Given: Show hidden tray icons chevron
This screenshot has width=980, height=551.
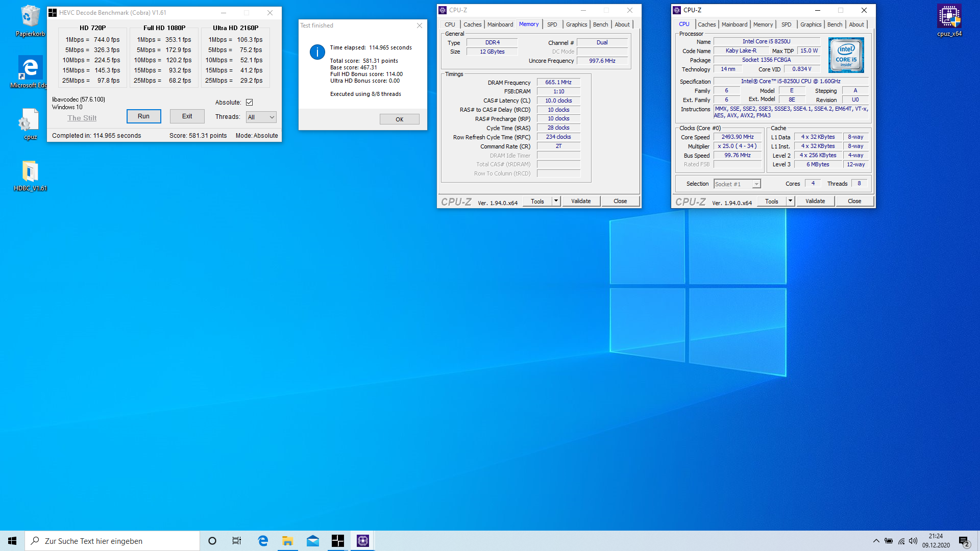Looking at the screenshot, I should click(x=876, y=541).
